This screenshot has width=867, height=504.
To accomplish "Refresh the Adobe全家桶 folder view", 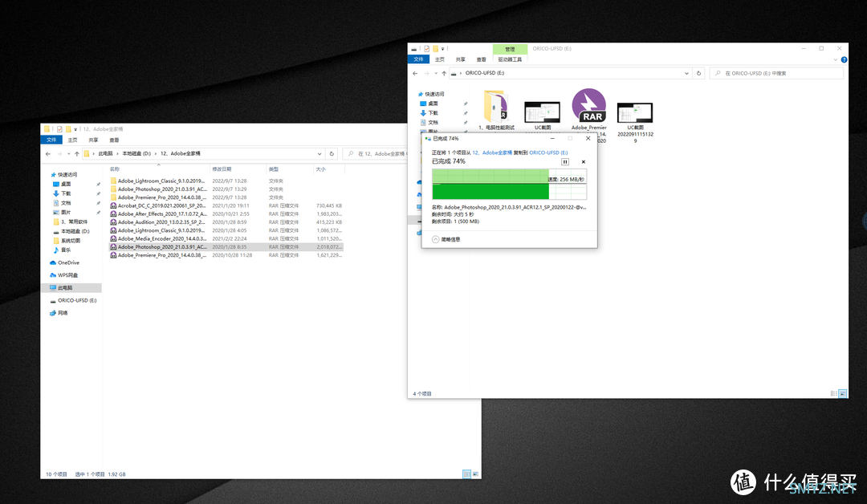I will (x=332, y=153).
